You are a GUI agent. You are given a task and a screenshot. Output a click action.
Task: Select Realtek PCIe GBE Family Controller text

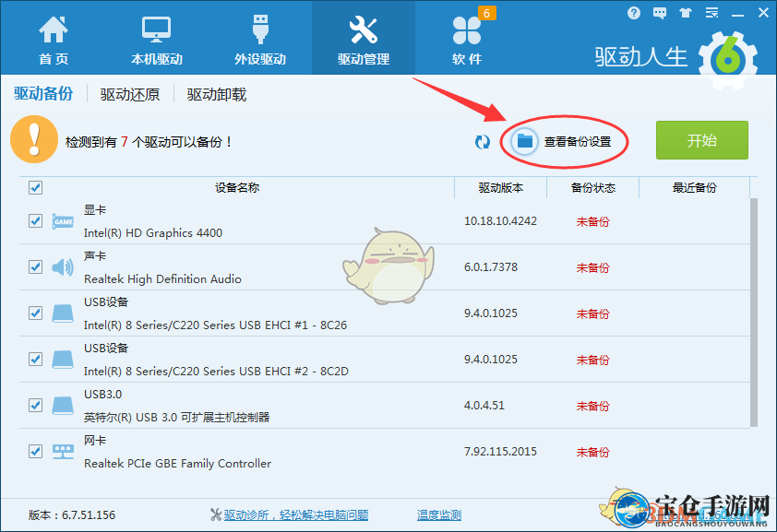coord(177,463)
